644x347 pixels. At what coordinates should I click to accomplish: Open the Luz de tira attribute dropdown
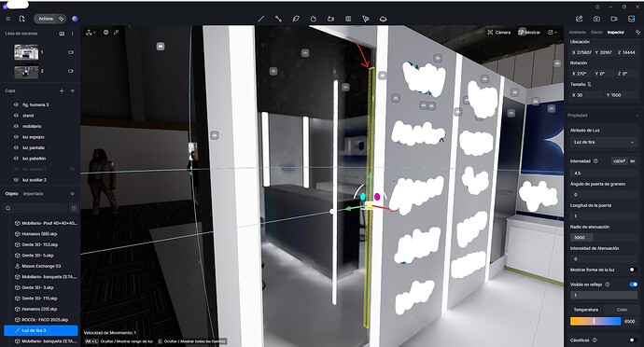point(603,142)
